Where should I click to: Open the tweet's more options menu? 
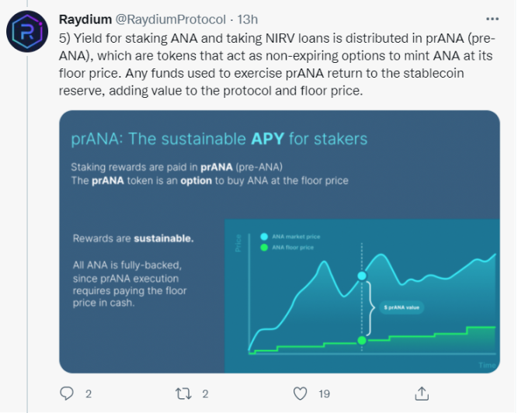point(492,19)
